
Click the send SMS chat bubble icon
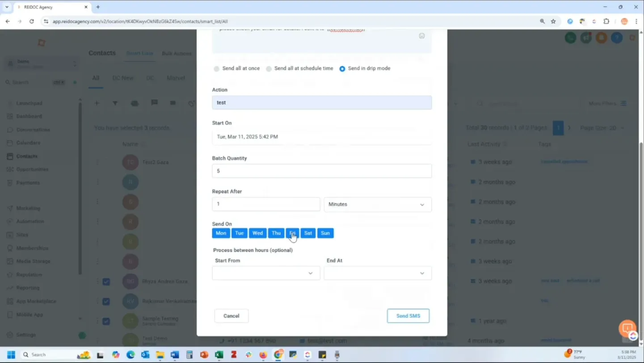tap(154, 103)
